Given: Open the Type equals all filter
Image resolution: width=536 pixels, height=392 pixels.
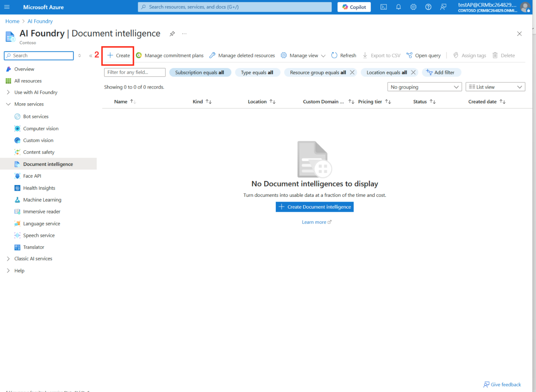Looking at the screenshot, I should click(257, 73).
